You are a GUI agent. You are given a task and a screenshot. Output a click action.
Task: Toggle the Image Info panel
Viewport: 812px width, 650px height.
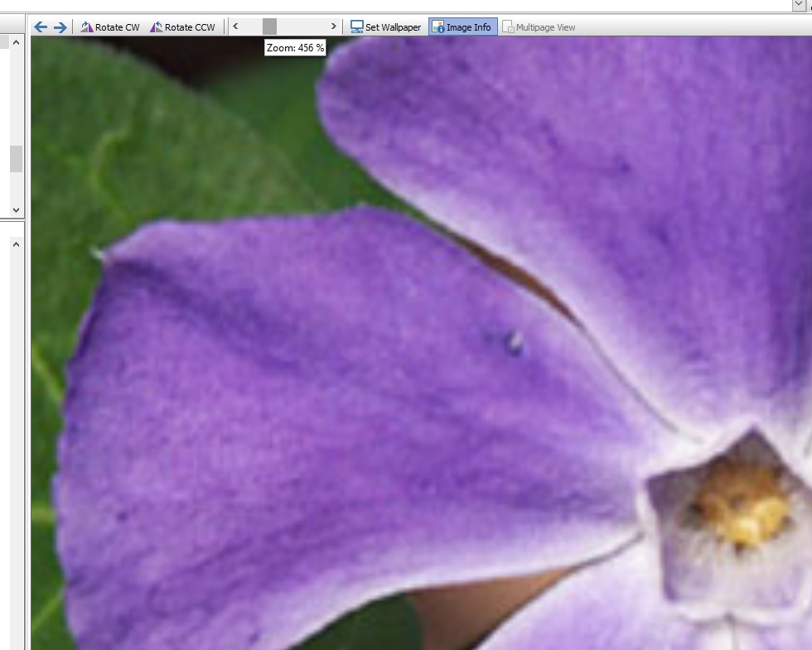pos(462,26)
